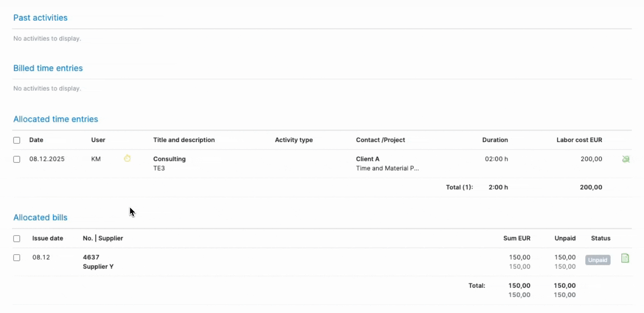Click the Supplier Y name

[x=98, y=266]
